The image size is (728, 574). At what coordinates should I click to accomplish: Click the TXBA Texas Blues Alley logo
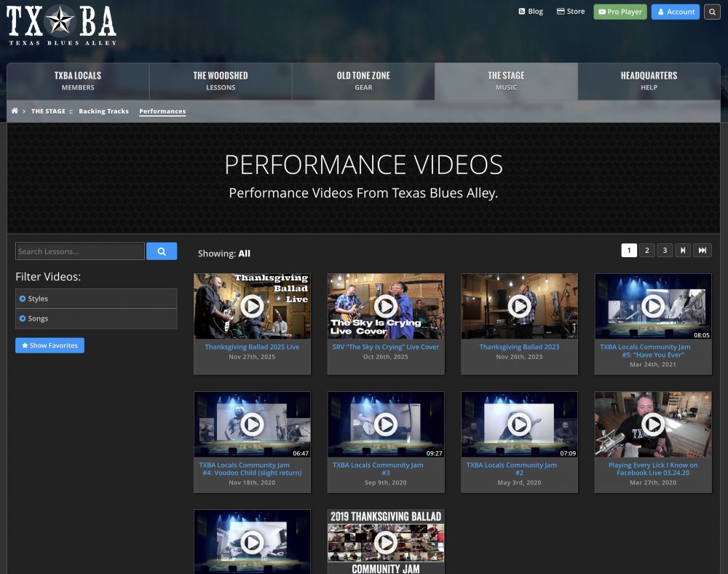pos(62,25)
